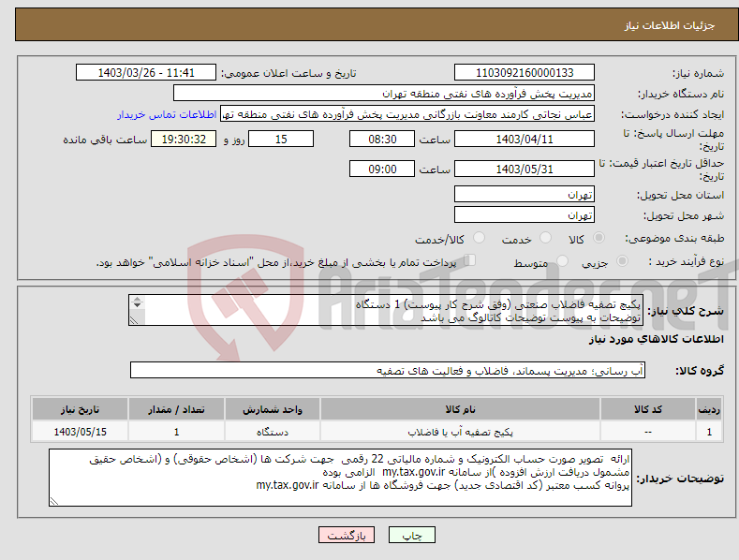Toggle اسناد خزانه اسلامی payment checkbox
Image resolution: width=739 pixels, height=560 pixels.
pos(470,259)
